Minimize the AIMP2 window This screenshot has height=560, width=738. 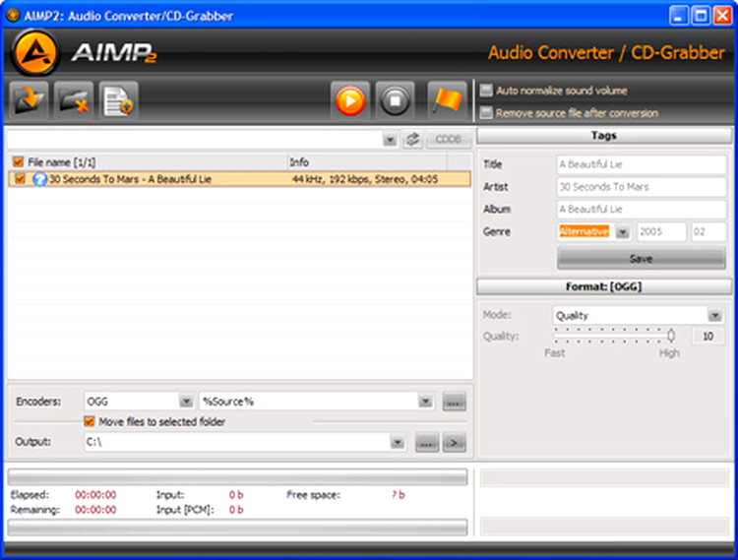pos(678,16)
